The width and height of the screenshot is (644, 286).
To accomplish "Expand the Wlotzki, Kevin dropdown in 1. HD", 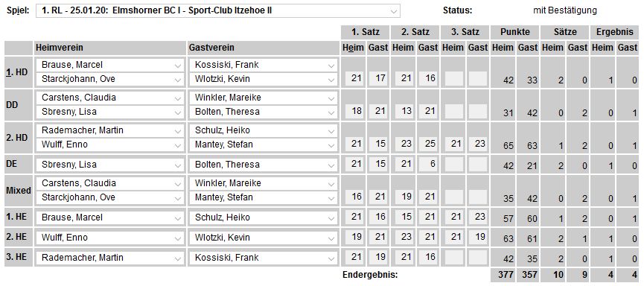I will 264,79.
